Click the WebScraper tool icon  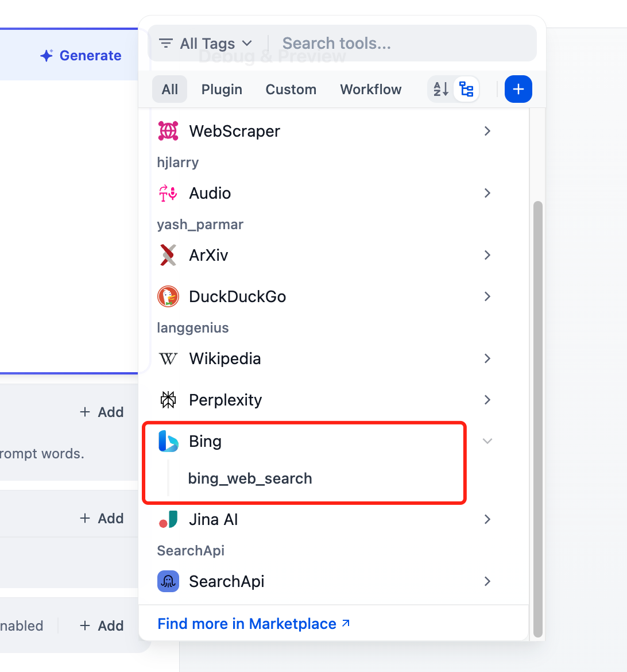pyautogui.click(x=168, y=131)
